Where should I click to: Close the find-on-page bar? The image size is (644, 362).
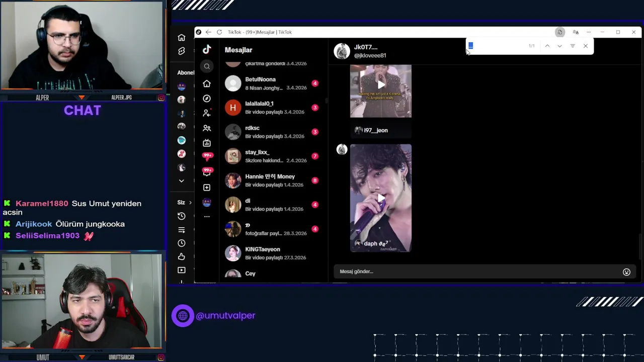(x=586, y=46)
